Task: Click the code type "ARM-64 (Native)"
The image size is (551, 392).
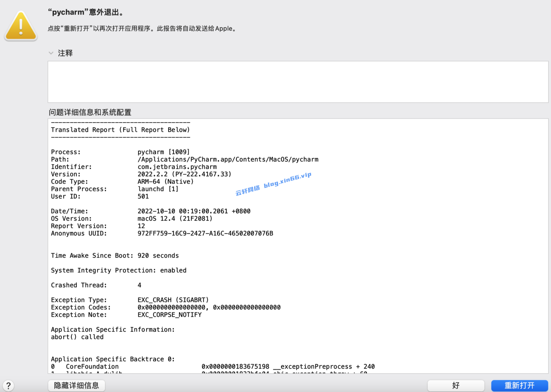Action: click(165, 182)
